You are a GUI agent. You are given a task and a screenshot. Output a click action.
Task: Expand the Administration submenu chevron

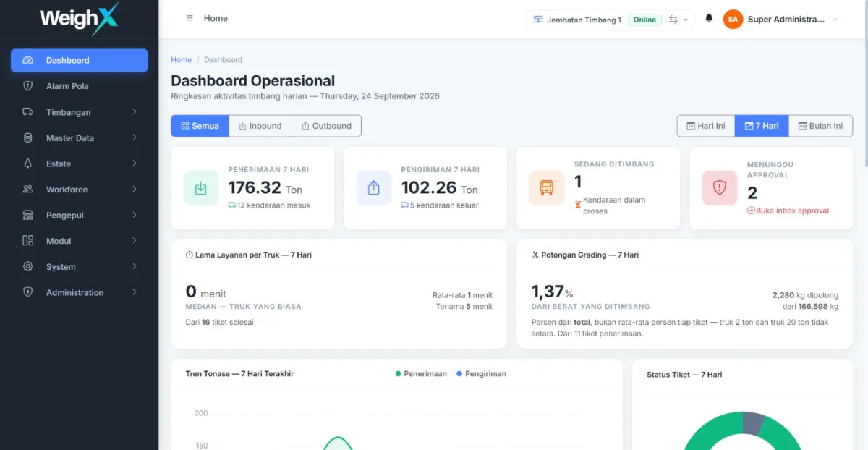pyautogui.click(x=135, y=292)
